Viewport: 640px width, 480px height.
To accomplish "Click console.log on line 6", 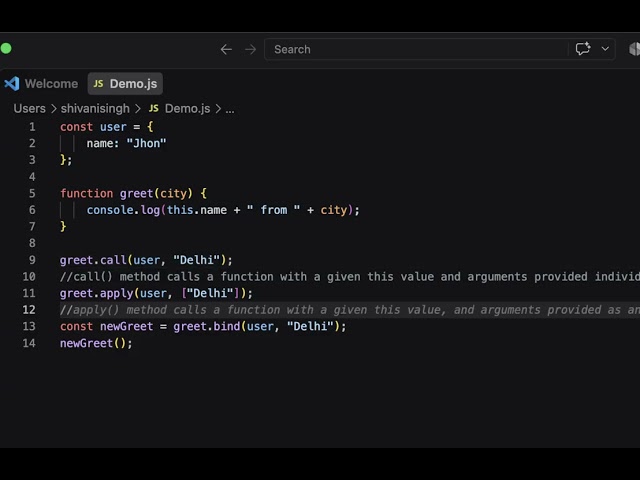I will (x=123, y=210).
